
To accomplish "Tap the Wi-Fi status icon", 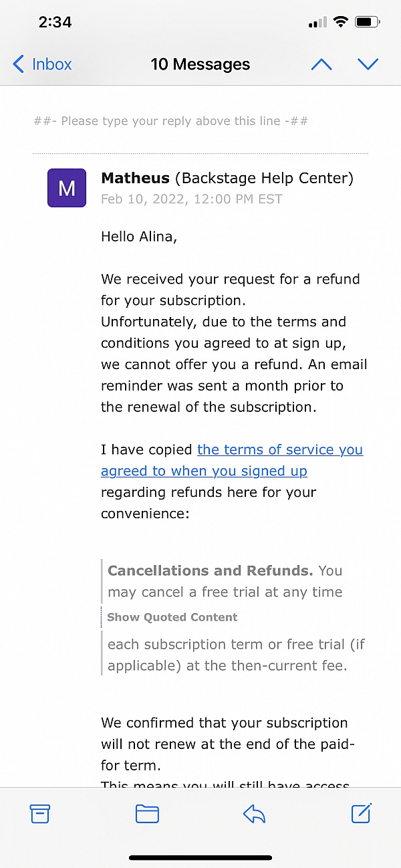I will click(x=341, y=22).
